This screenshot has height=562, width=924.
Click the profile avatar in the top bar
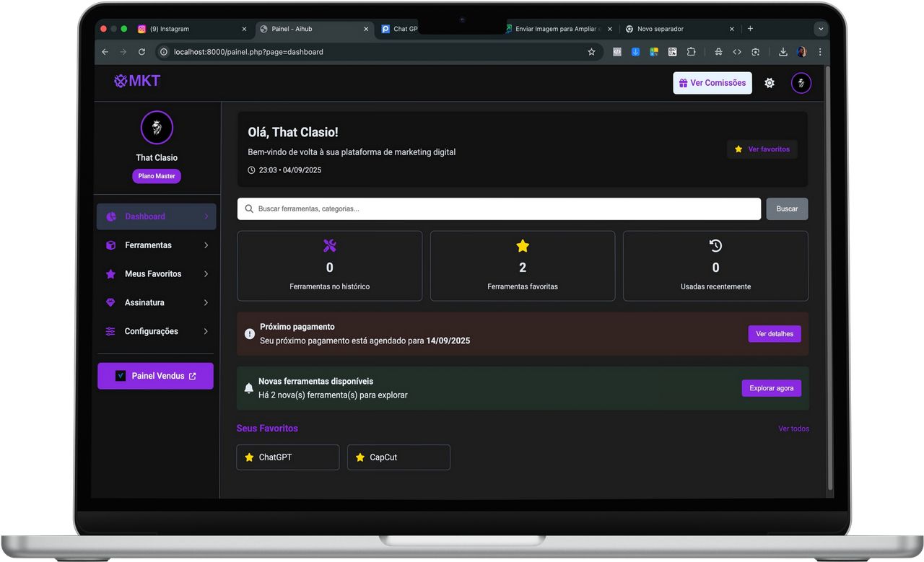point(801,82)
